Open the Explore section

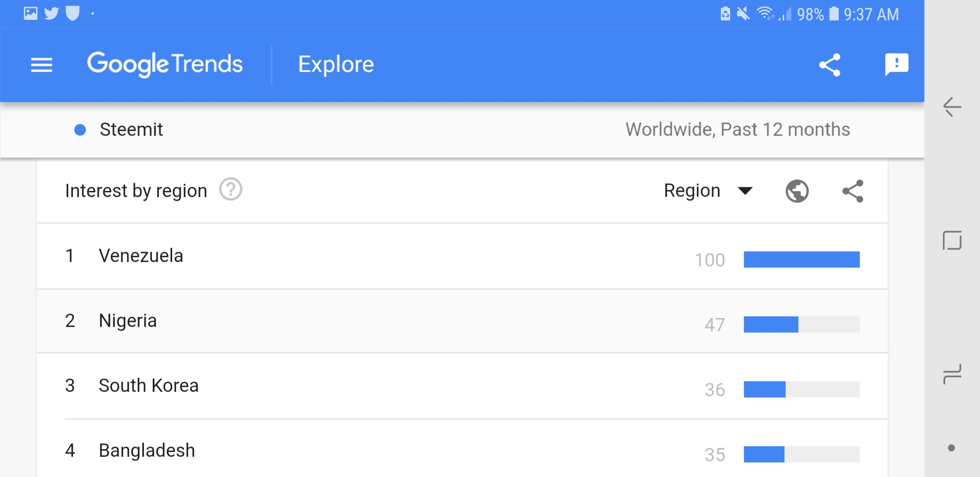coord(335,64)
